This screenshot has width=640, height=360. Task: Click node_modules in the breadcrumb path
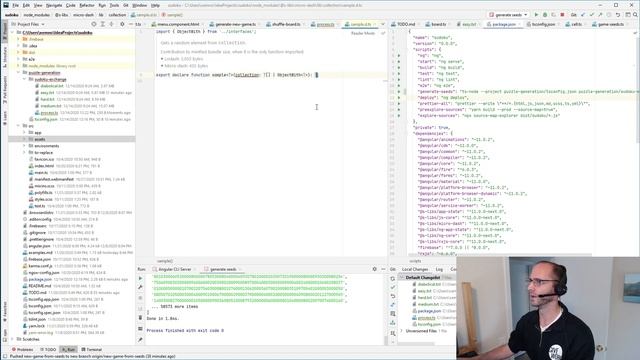point(36,15)
